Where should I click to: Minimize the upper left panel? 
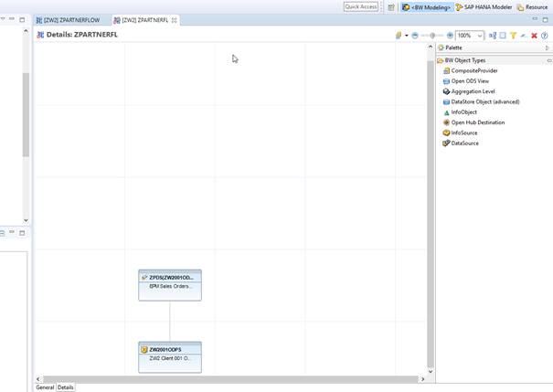click(12, 18)
